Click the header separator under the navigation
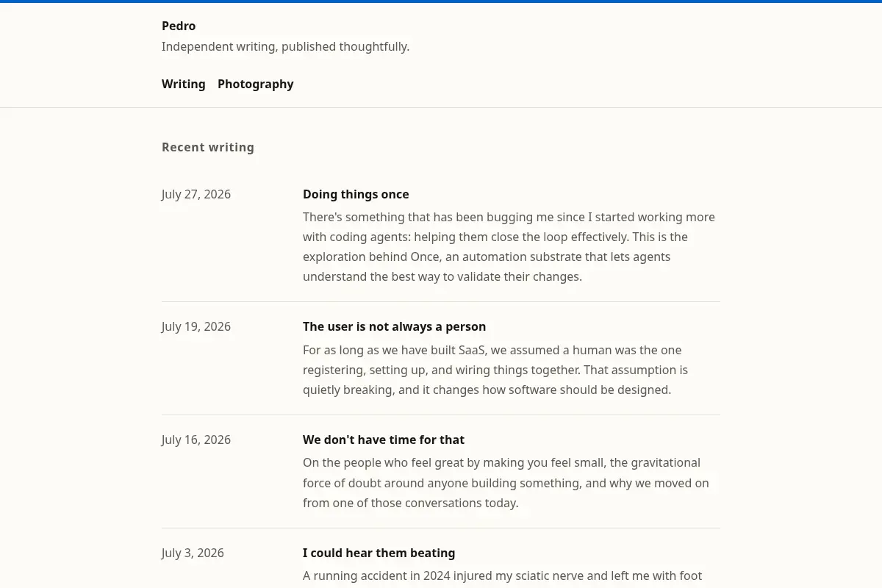This screenshot has width=882, height=588. pyautogui.click(x=441, y=107)
